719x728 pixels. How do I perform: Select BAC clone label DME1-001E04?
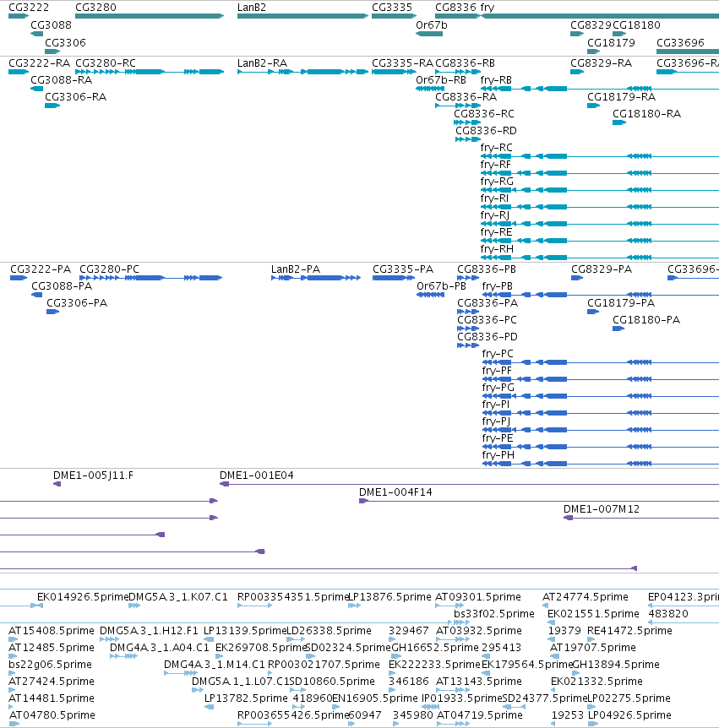click(x=256, y=475)
